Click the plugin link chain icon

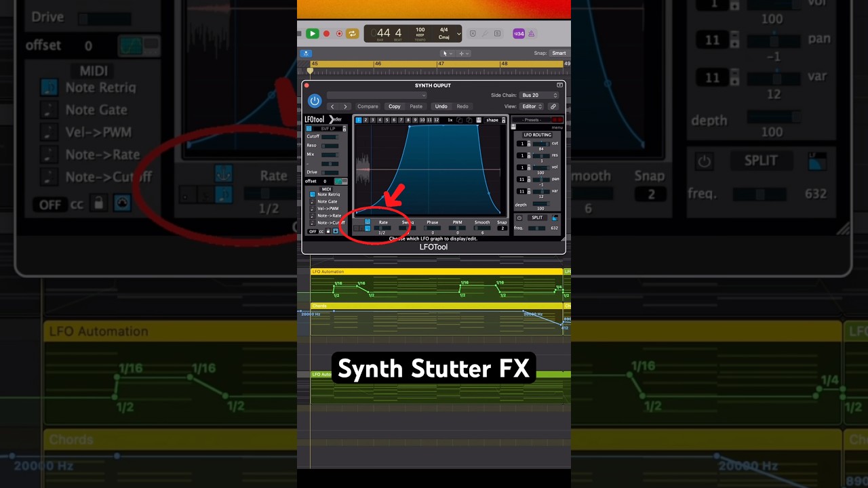click(553, 106)
